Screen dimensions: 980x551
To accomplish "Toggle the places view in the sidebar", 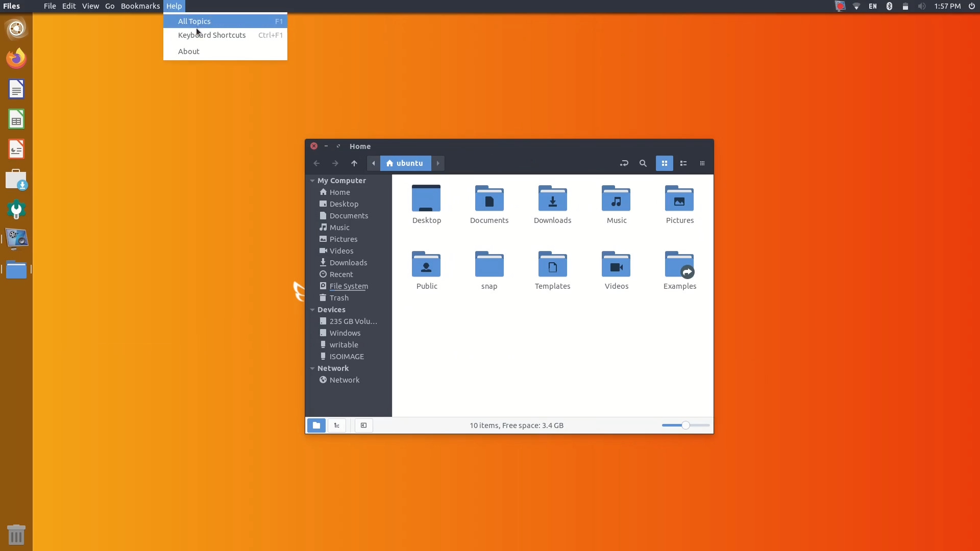I will click(316, 425).
